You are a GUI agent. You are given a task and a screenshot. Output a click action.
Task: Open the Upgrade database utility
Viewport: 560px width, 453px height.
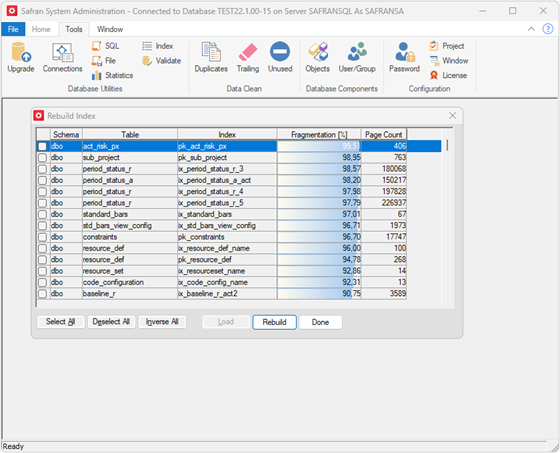(21, 57)
